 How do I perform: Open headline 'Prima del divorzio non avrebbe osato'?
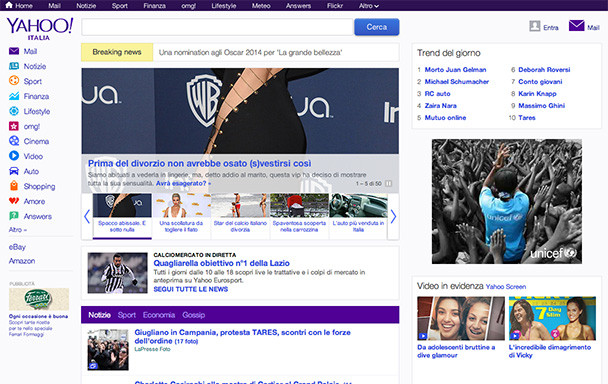coord(200,163)
